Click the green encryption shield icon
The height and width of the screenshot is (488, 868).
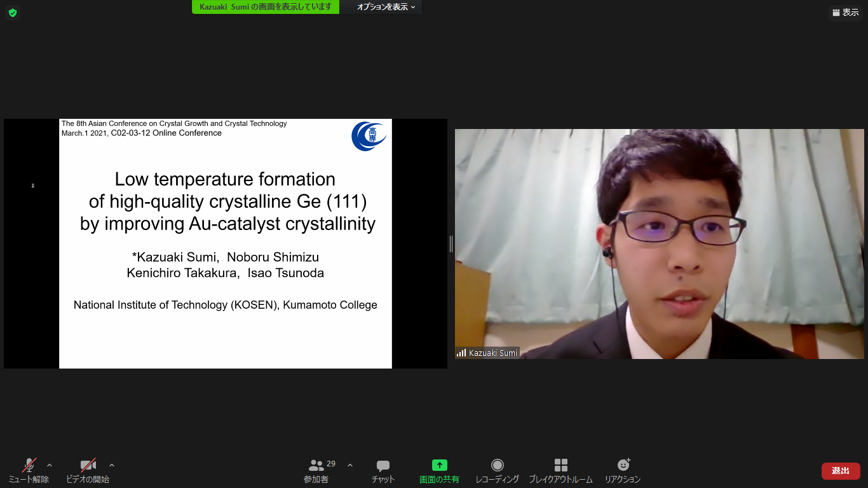click(13, 13)
